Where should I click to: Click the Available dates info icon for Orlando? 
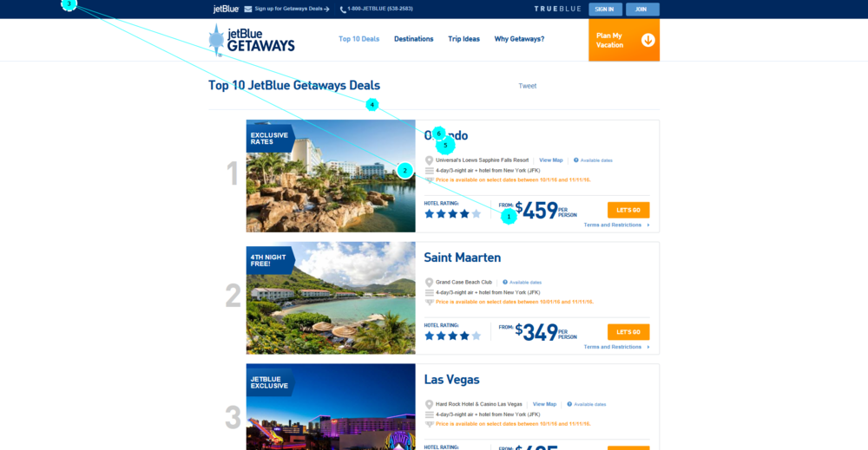575,160
